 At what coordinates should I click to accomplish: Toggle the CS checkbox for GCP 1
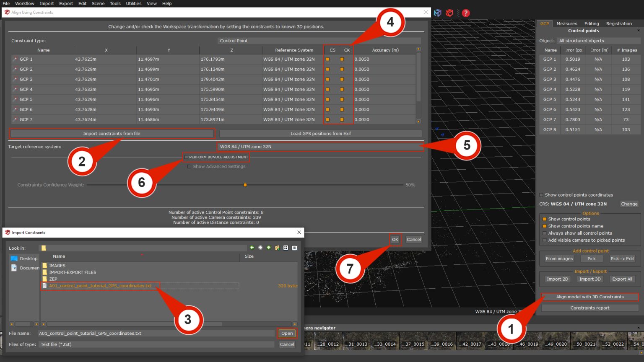coord(327,59)
